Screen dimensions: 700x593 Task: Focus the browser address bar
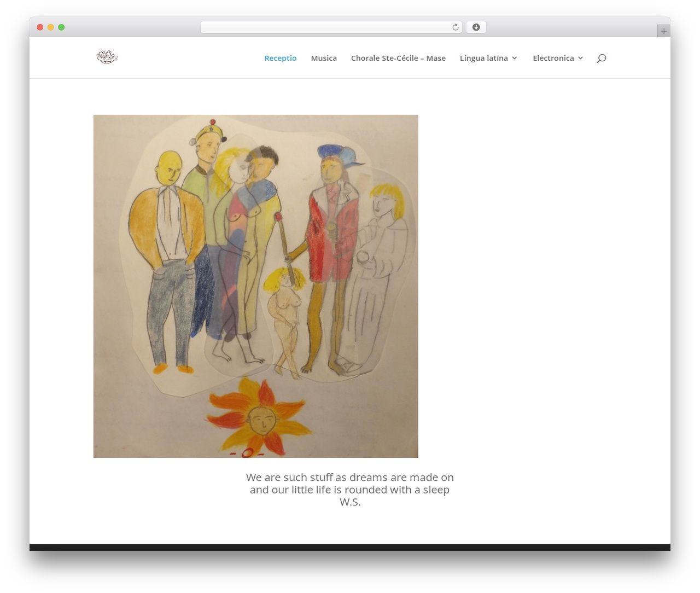331,27
